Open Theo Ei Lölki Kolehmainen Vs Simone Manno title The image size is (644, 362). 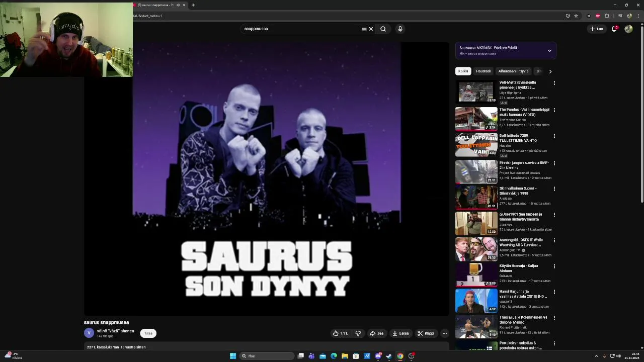click(x=523, y=320)
